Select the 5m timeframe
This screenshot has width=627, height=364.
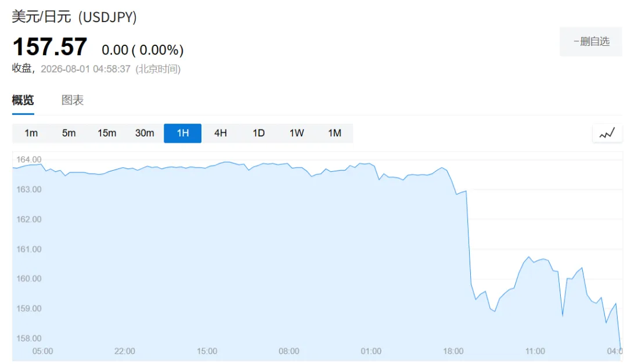[69, 133]
